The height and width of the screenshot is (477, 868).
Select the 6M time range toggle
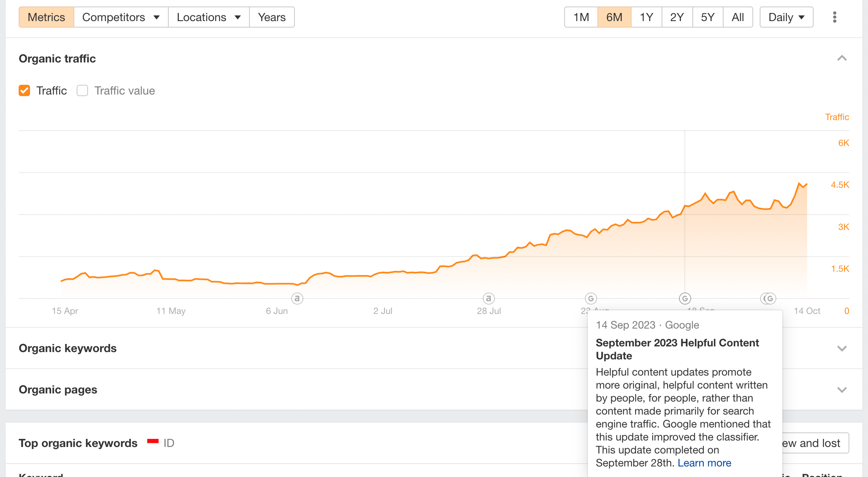(x=614, y=17)
